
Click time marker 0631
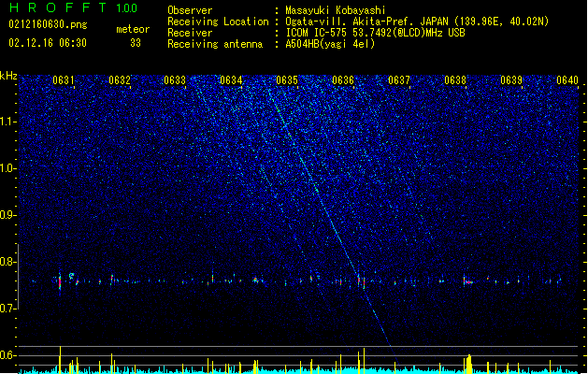coord(64,80)
